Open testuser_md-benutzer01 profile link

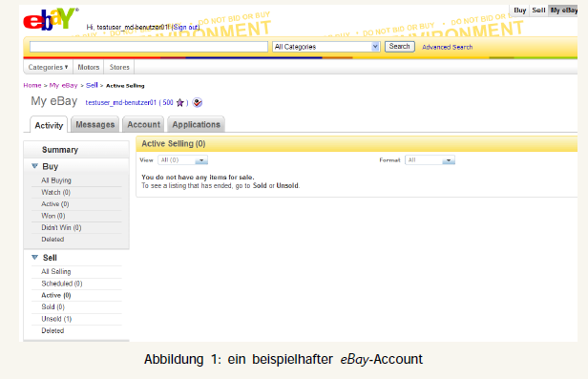[120, 102]
